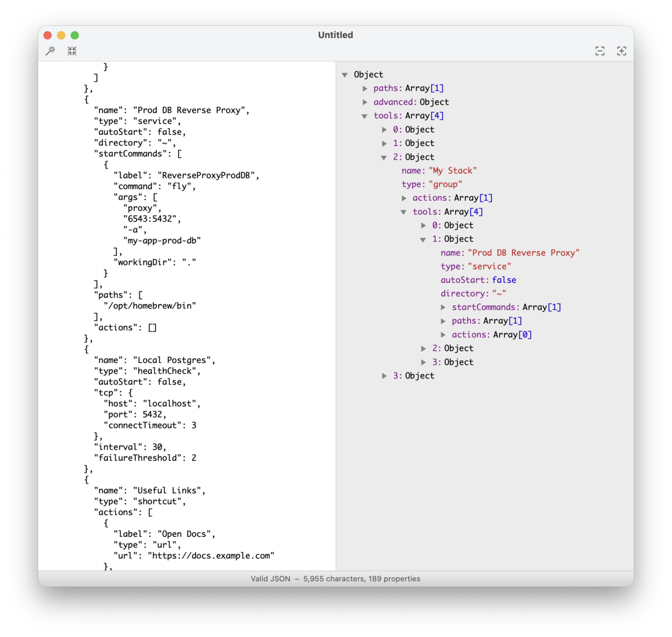Image resolution: width=672 pixels, height=637 pixels.
Task: Click the "connectTimeout": 3 line in editor
Action: [150, 425]
